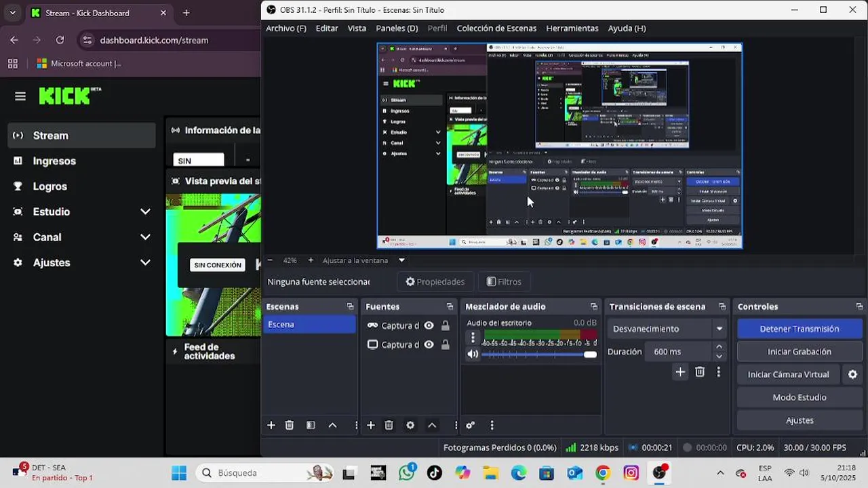Open Instagram from the taskbar
Screen dimensions: 868x488
(x=631, y=472)
